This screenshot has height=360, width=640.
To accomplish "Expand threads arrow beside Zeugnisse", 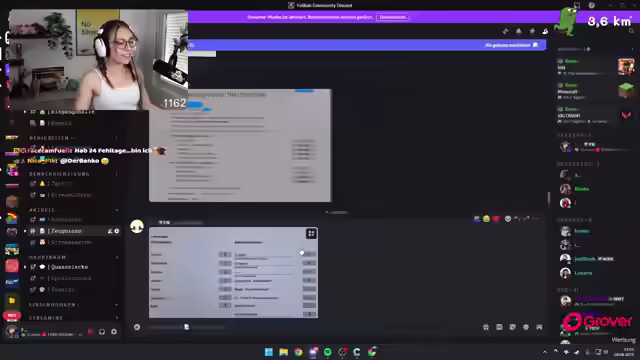I will point(25,231).
